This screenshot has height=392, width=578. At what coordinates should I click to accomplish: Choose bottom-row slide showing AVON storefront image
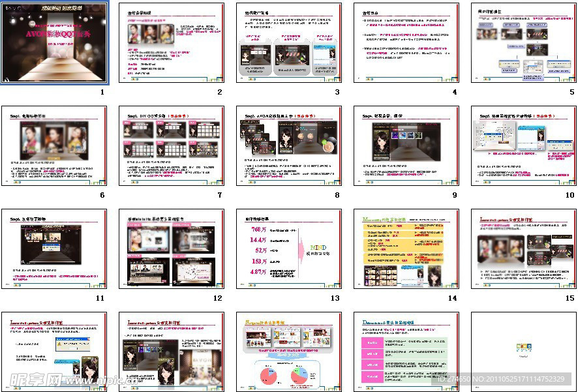click(172, 352)
